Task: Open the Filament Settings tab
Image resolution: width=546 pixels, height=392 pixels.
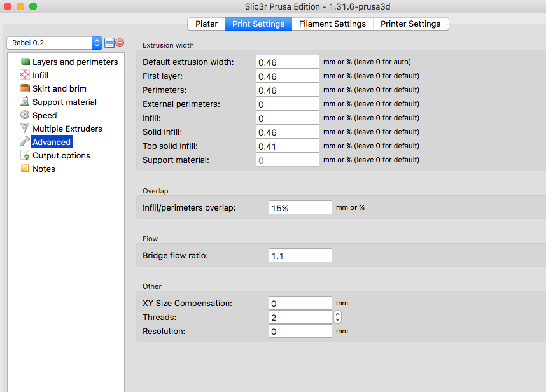Action: pos(332,24)
